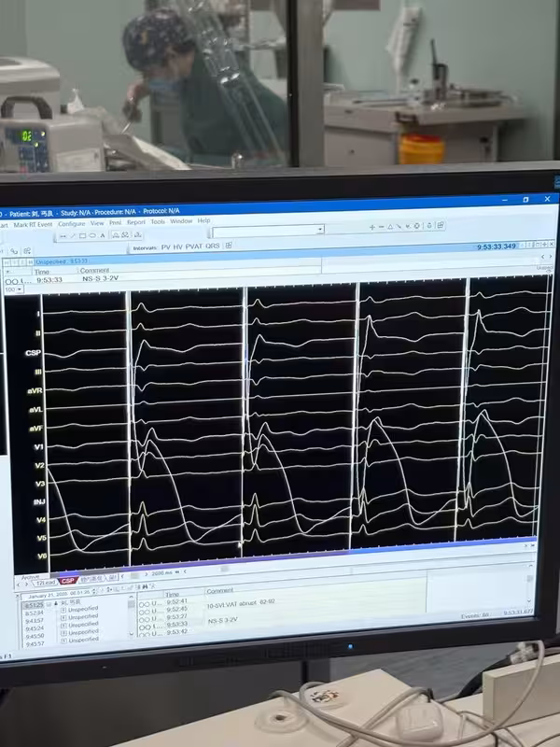Select the 9:45:50 study entry
The width and height of the screenshot is (560, 747).
35,636
